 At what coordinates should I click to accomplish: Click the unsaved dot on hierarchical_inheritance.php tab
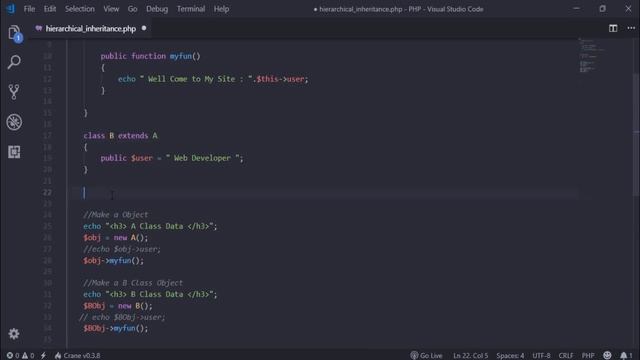tap(144, 28)
